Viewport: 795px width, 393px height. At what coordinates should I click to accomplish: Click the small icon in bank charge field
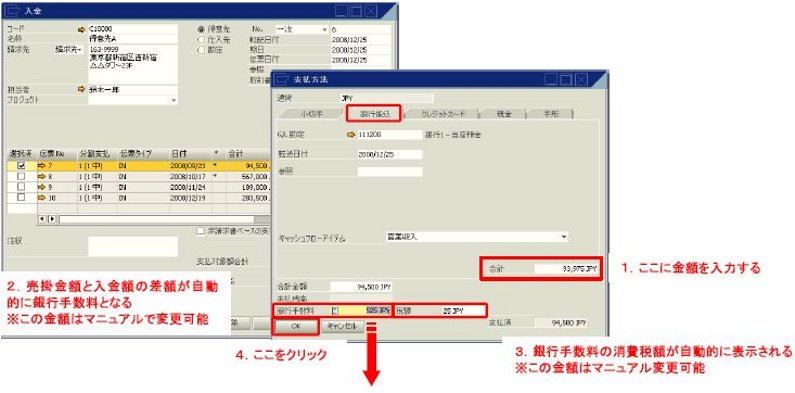pos(335,310)
